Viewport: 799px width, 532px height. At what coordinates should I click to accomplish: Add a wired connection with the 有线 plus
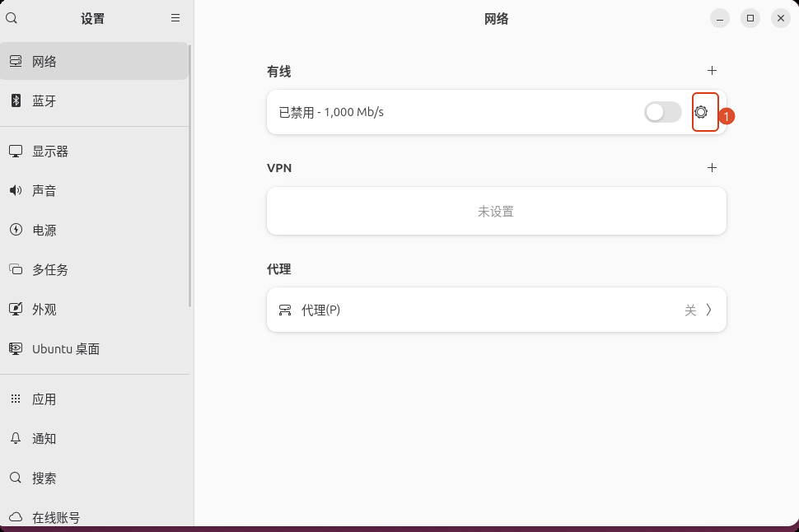tap(712, 70)
